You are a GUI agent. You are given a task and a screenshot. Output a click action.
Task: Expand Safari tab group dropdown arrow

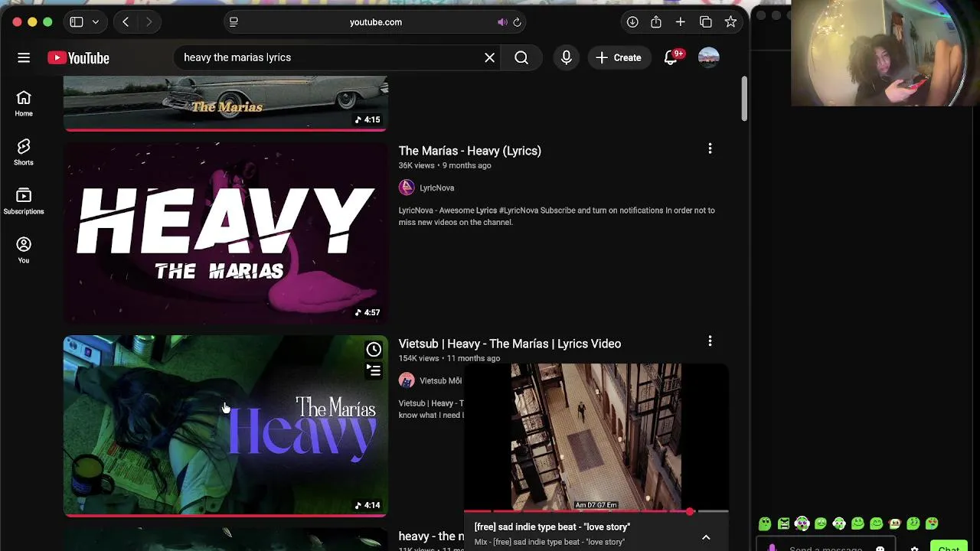96,22
